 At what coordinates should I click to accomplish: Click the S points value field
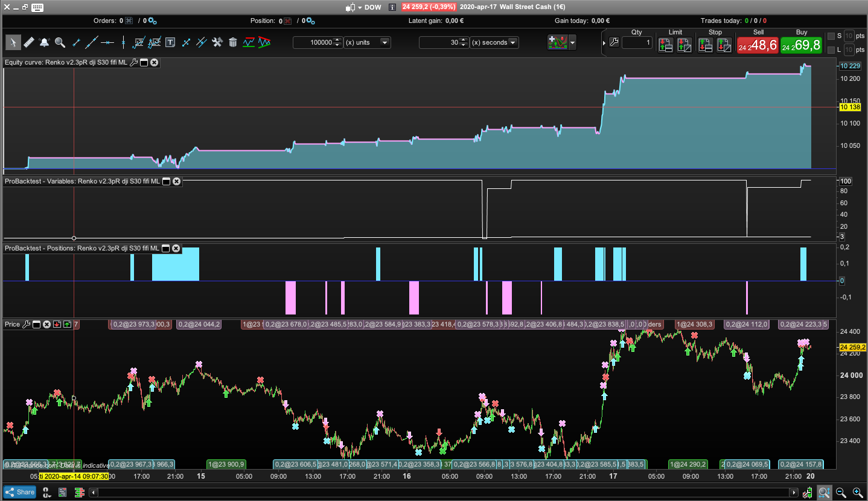(x=849, y=36)
